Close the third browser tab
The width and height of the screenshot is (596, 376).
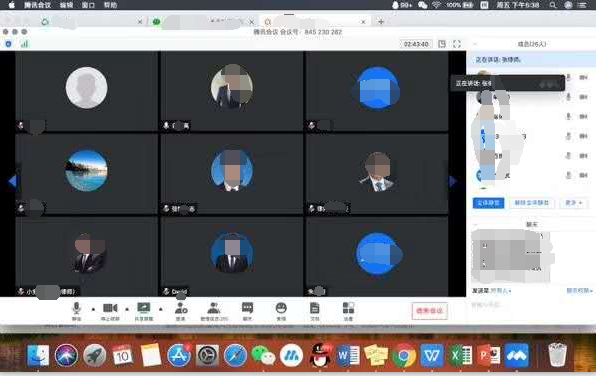pos(363,22)
